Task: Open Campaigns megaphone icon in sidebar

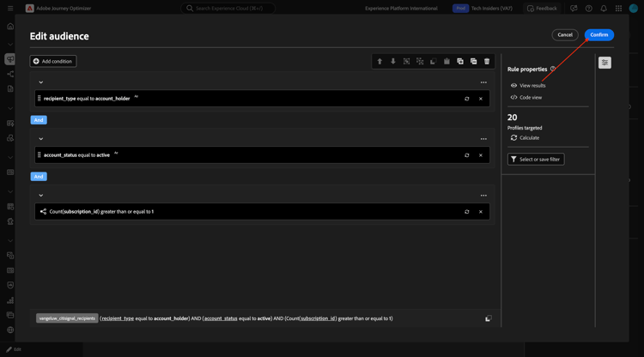Action: click(10, 59)
